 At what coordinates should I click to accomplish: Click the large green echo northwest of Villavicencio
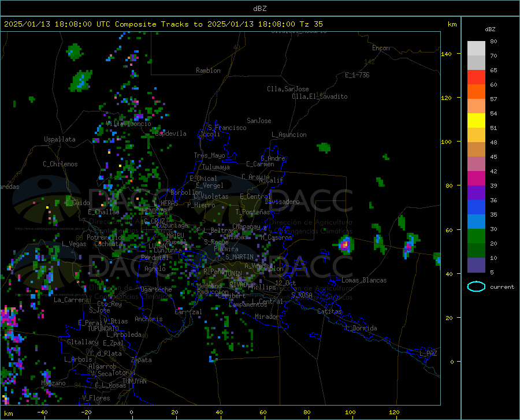[80, 80]
